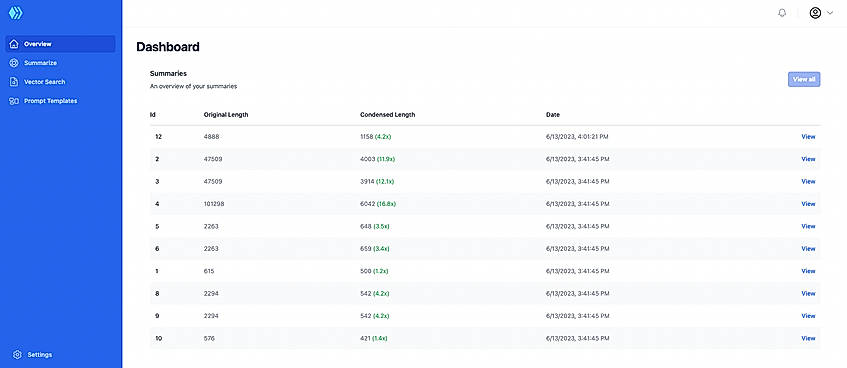Screen dimensions: 847x368
Task: Click condensed length 1158 (4.2x)
Action: tap(375, 137)
